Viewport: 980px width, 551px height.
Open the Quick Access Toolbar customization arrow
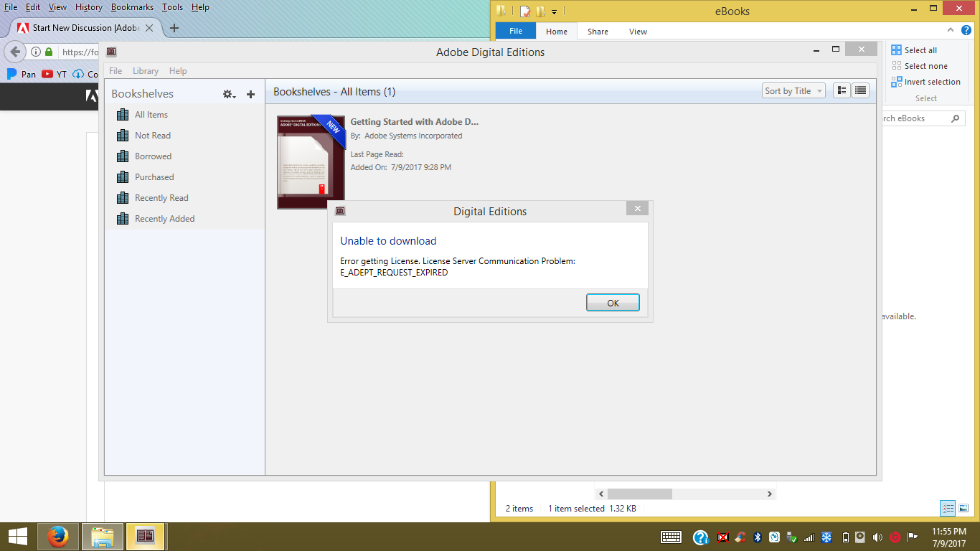click(x=555, y=11)
